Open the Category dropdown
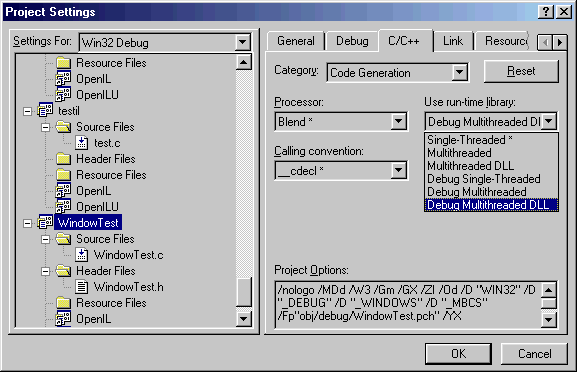The image size is (577, 372). 459,72
